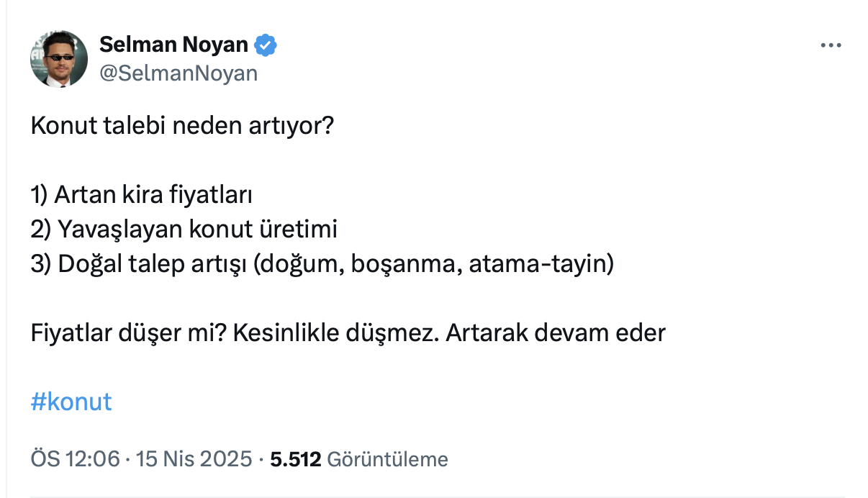The height and width of the screenshot is (498, 868).
Task: Click the phrase 'Artarak devam eder'
Action: click(556, 333)
